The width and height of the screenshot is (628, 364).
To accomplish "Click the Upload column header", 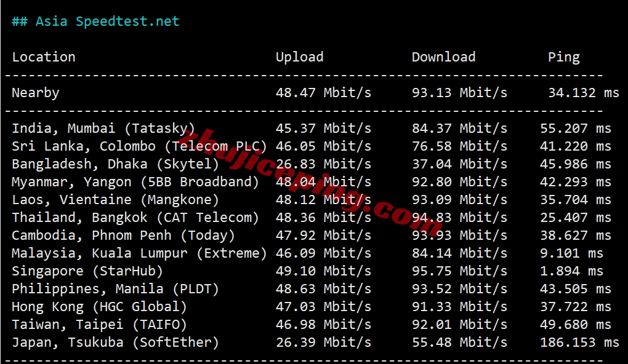I will [x=299, y=57].
